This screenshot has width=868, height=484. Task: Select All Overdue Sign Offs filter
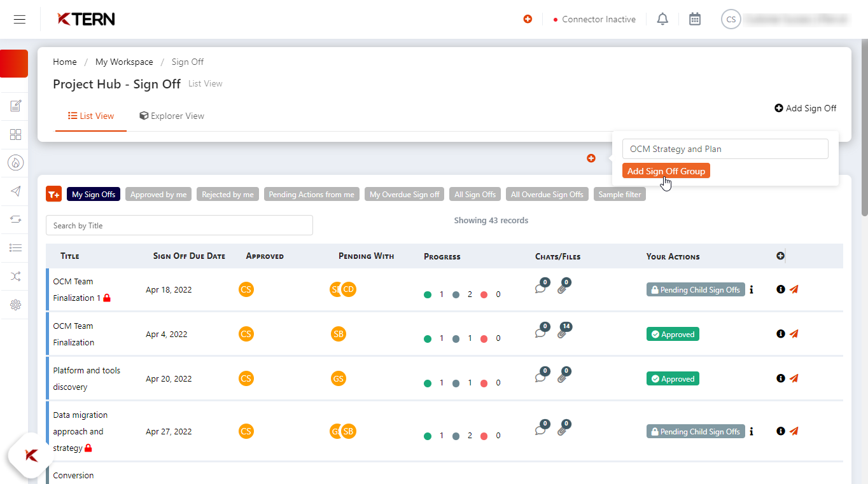pyautogui.click(x=547, y=194)
